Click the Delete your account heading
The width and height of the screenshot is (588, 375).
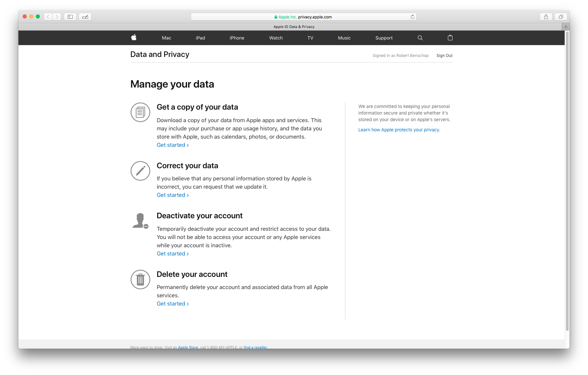[192, 274]
